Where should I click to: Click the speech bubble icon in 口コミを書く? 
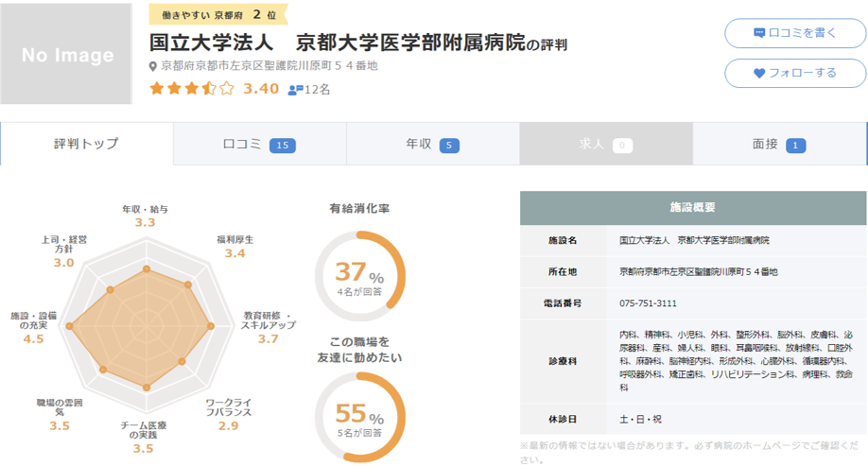point(758,33)
